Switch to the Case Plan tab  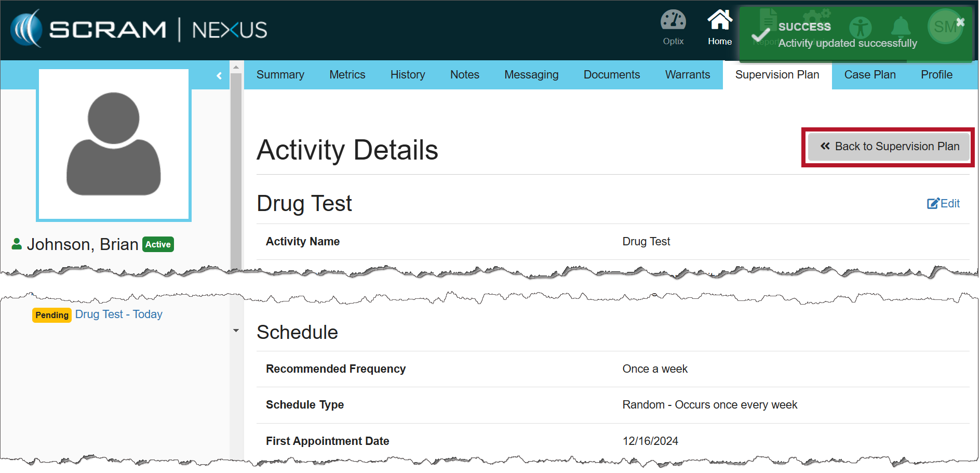click(x=869, y=75)
